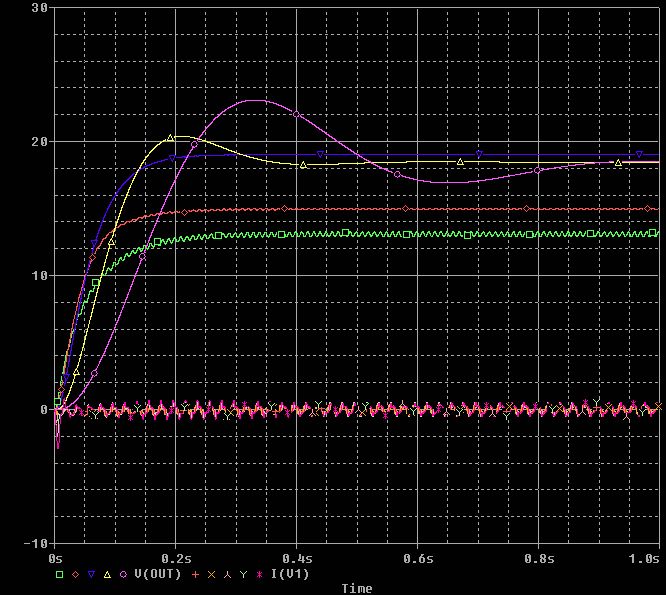Select the orange diamond legend symbol
Viewport: 666px width, 595px height.
(76, 575)
